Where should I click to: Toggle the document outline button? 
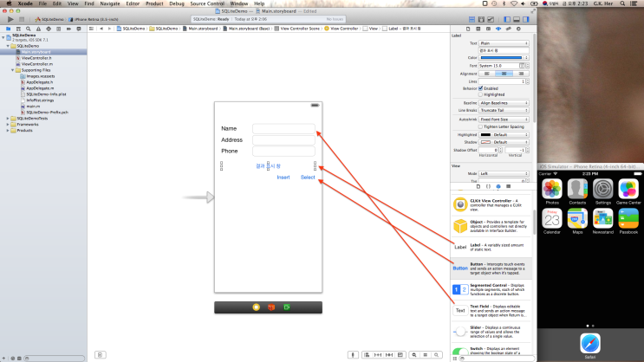(101, 354)
